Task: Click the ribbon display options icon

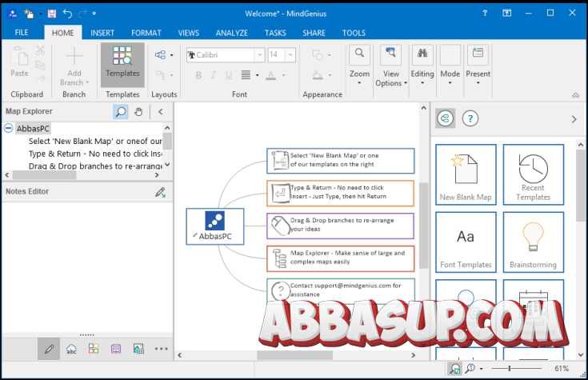Action: point(507,14)
